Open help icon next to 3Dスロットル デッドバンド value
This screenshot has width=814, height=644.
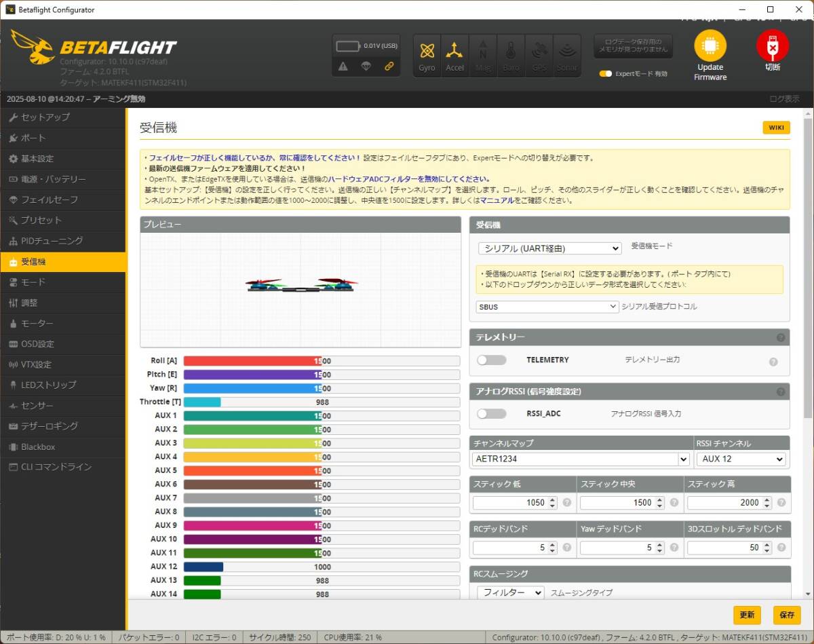(x=781, y=548)
